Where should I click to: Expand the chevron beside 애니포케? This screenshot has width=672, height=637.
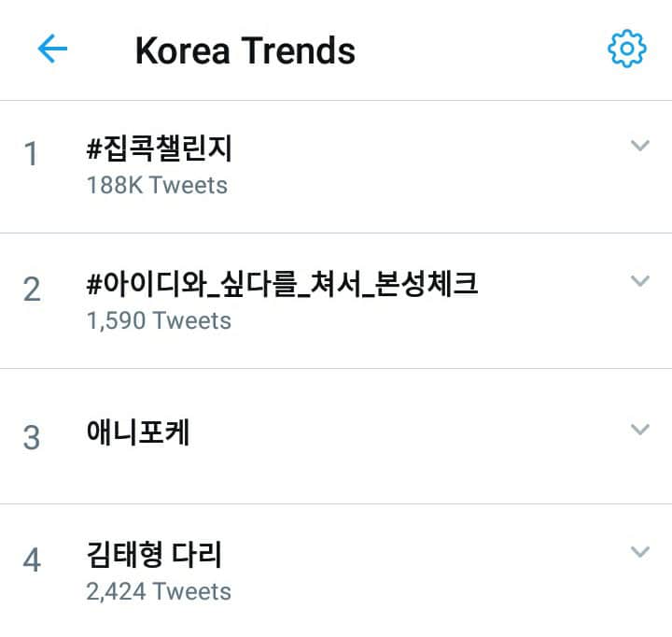point(639,430)
